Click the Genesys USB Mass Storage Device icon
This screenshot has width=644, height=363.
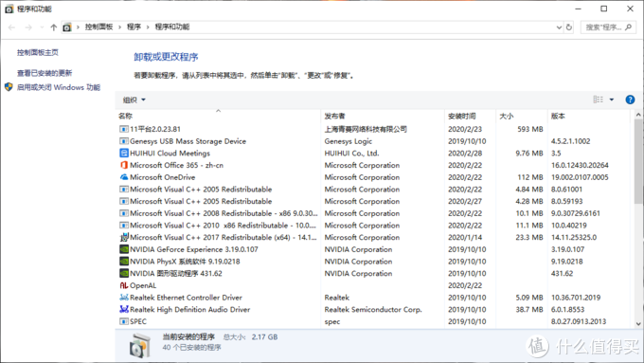124,141
